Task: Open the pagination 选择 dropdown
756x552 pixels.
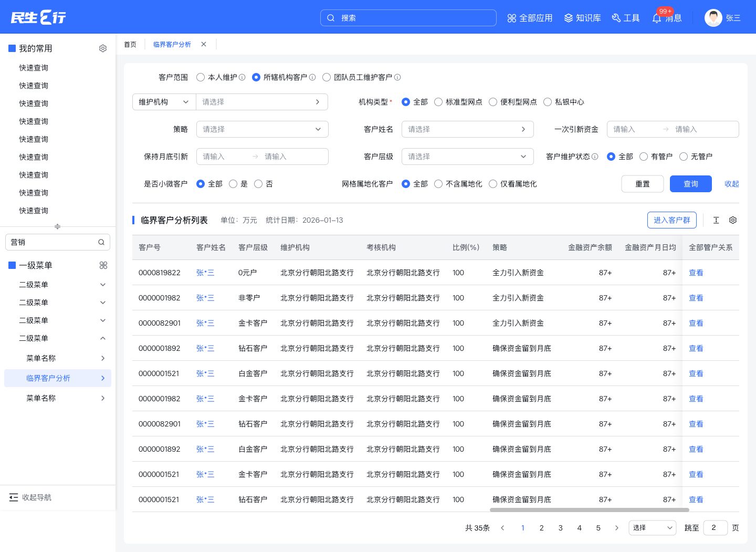Action: [x=653, y=528]
